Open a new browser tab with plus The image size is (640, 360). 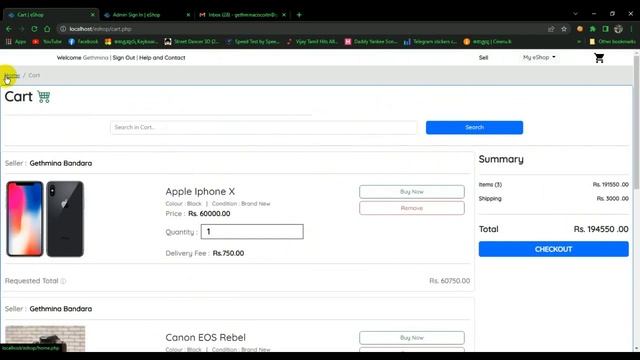click(x=299, y=15)
